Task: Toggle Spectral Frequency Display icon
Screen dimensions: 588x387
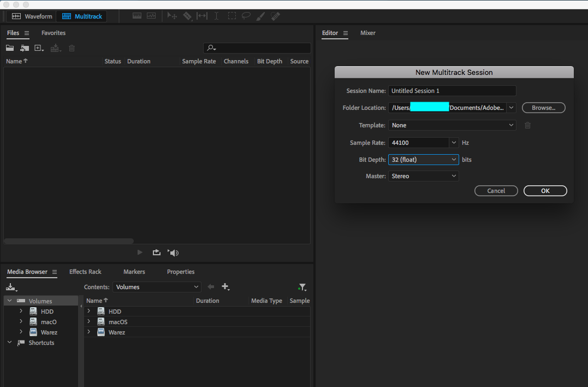Action: (x=137, y=16)
